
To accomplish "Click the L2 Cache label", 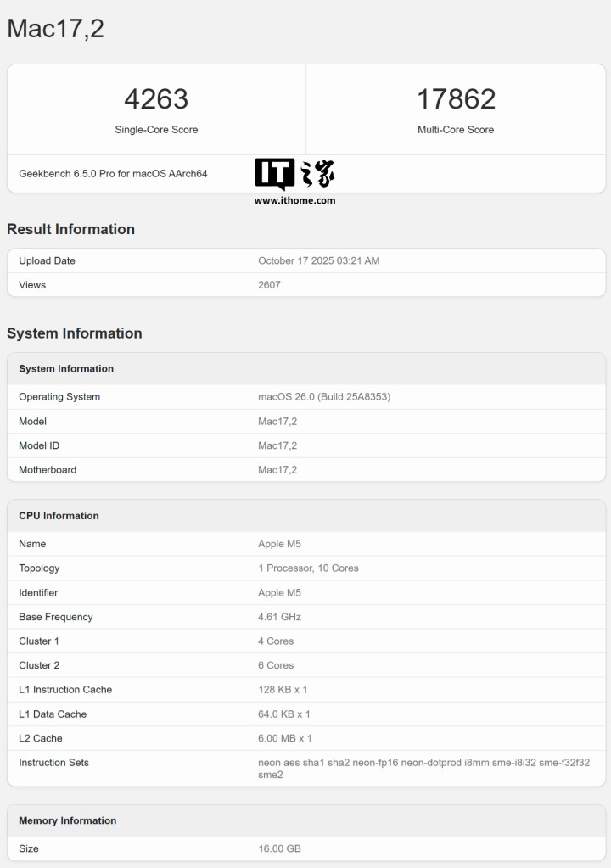I will [x=41, y=738].
